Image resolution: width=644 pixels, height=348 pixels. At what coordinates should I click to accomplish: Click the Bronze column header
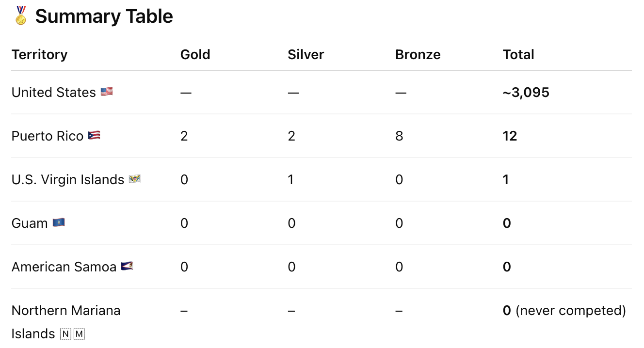click(418, 54)
